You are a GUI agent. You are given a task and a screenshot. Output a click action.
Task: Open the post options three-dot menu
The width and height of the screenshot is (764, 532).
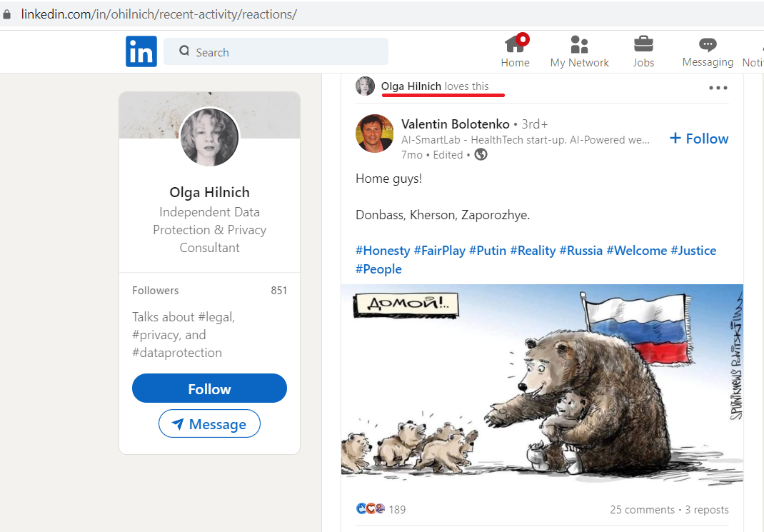pos(718,88)
